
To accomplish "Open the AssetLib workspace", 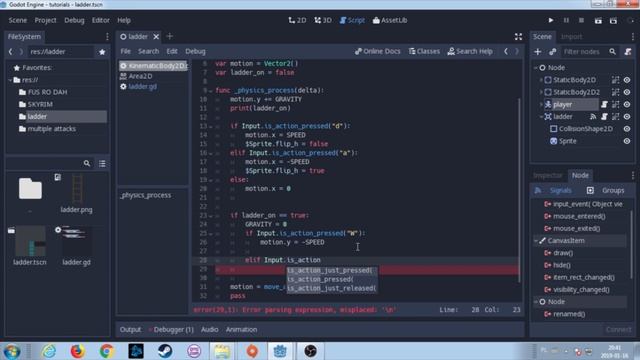I will (390, 20).
